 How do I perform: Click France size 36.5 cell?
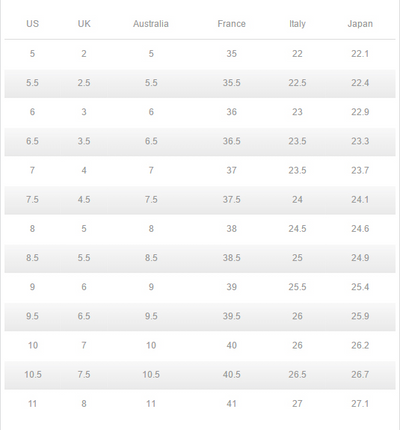pyautogui.click(x=231, y=141)
